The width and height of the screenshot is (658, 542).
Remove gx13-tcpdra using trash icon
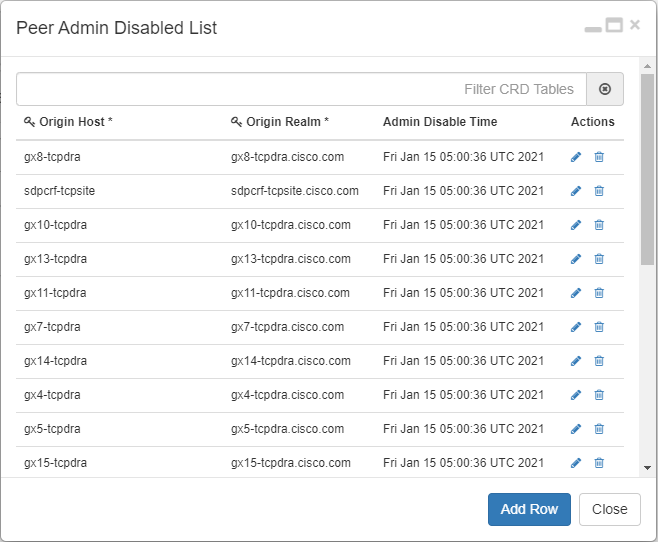[599, 259]
